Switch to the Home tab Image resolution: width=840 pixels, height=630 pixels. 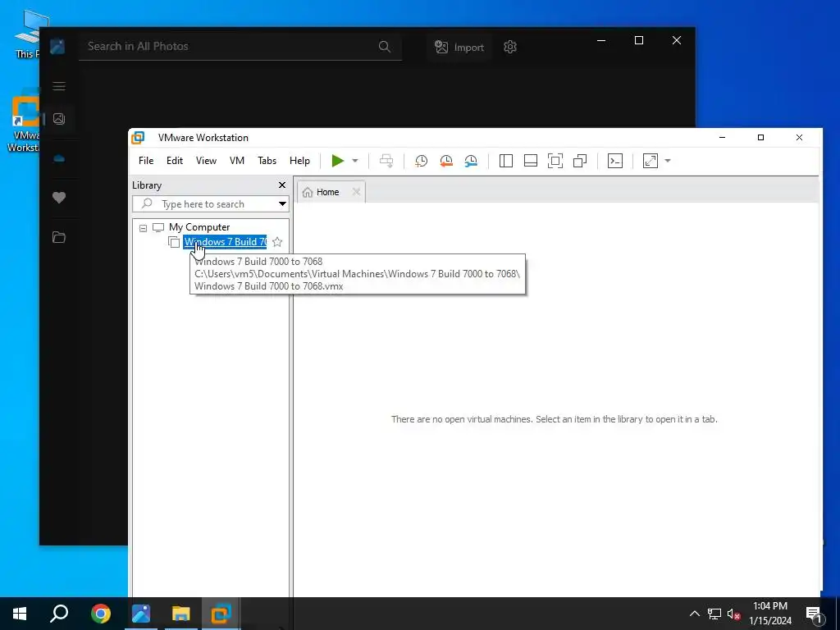coord(327,192)
